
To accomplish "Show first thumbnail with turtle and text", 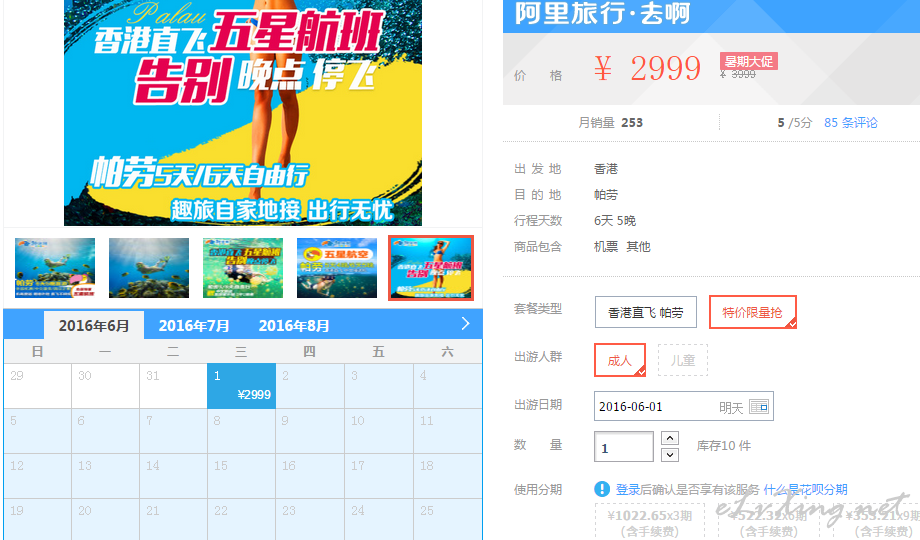I will coord(55,268).
